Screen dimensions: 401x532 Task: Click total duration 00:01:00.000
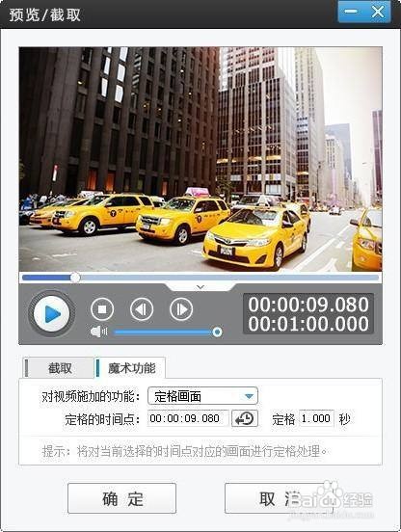click(x=308, y=324)
